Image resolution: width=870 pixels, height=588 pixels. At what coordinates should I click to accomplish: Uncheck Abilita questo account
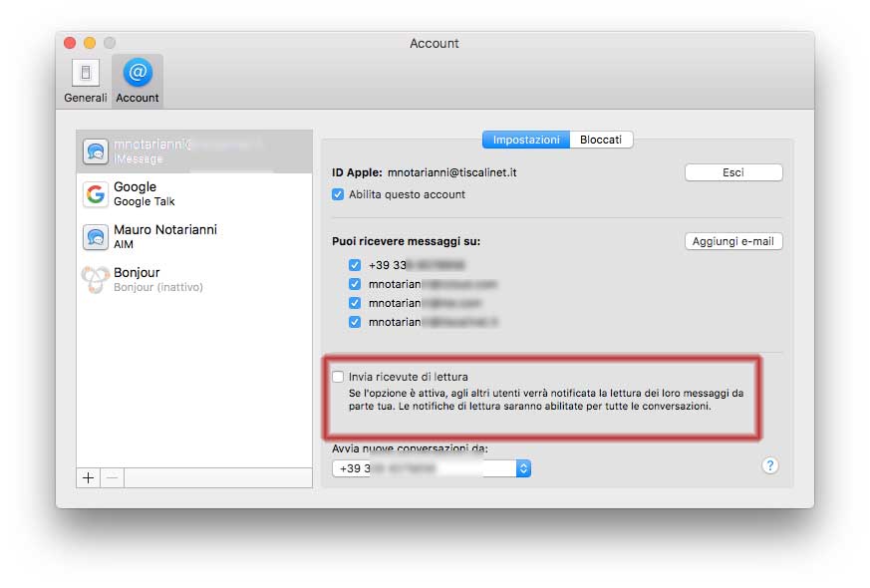[x=338, y=194]
